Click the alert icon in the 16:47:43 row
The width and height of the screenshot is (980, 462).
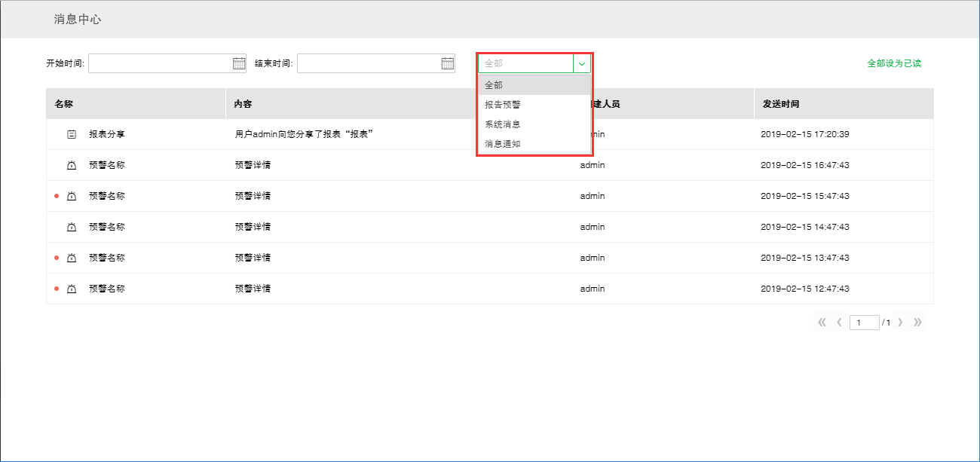(72, 165)
